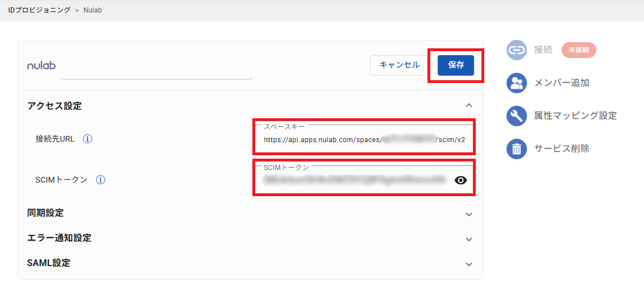Click the スペースキー URL input field
The width and height of the screenshot is (644, 290).
(364, 138)
